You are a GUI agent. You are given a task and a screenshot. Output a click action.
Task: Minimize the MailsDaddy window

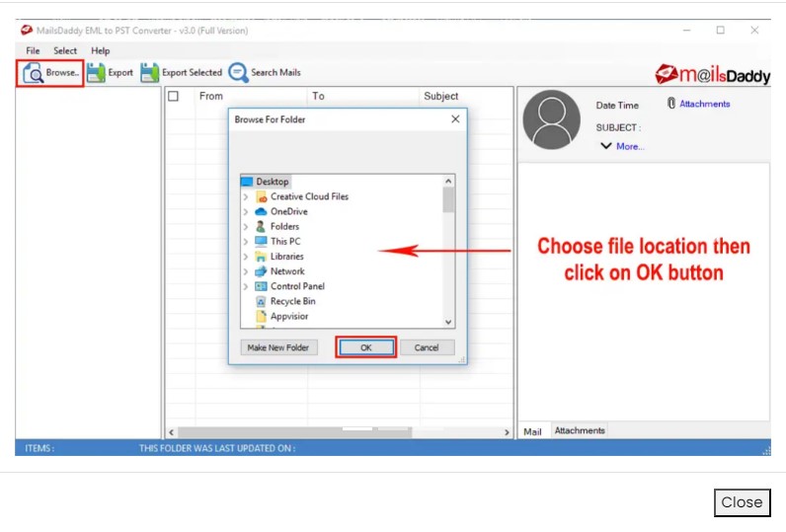pos(686,30)
